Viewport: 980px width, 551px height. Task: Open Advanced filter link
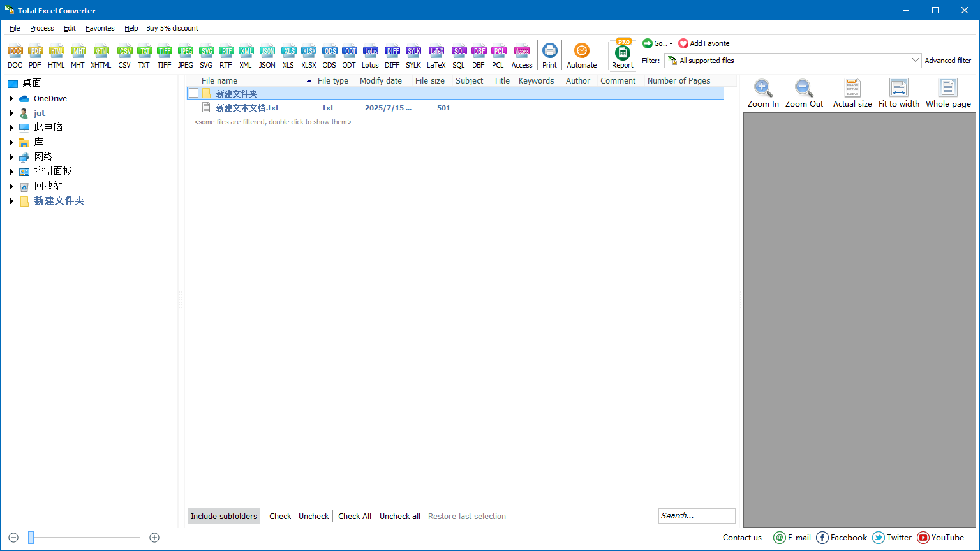point(948,61)
